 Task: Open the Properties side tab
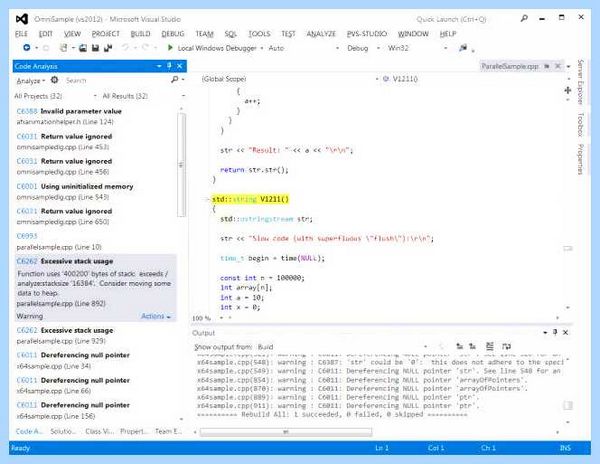coord(580,159)
